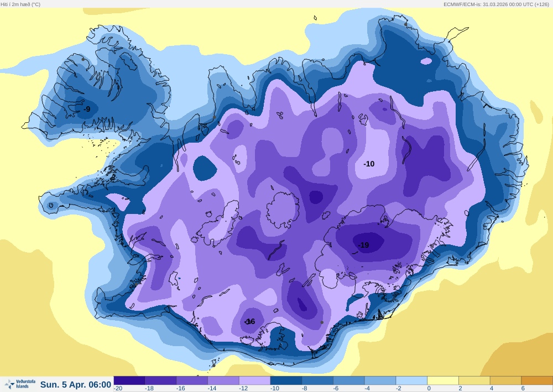Screen dimensions: 553x392
Task: Select the -8 to -6 blue legend swatch
Action: point(318,380)
